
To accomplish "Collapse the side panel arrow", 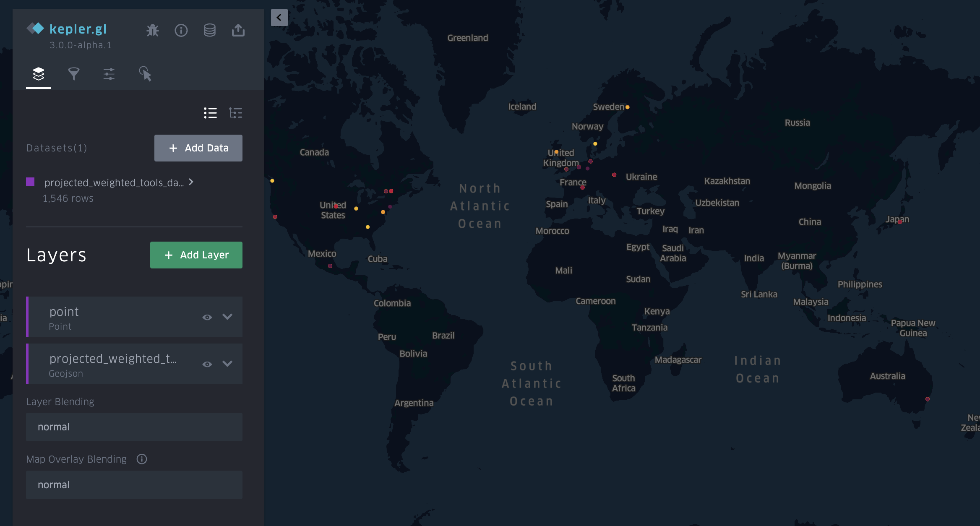I will (x=279, y=18).
